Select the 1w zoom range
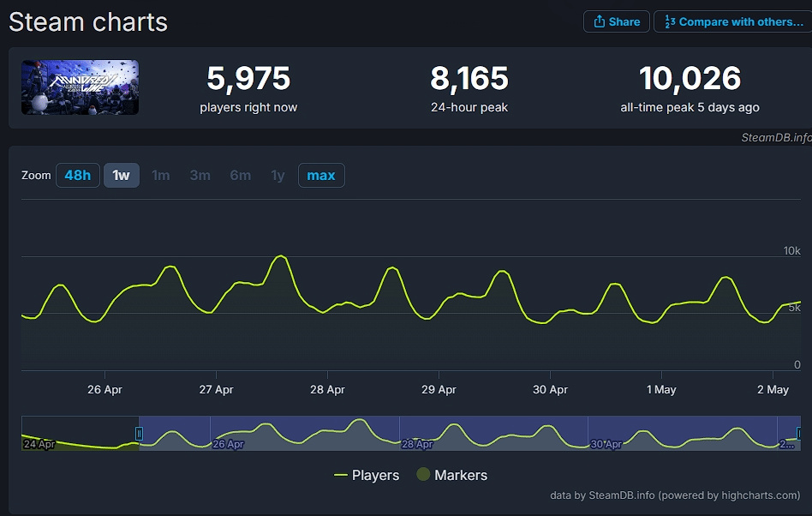 point(121,175)
